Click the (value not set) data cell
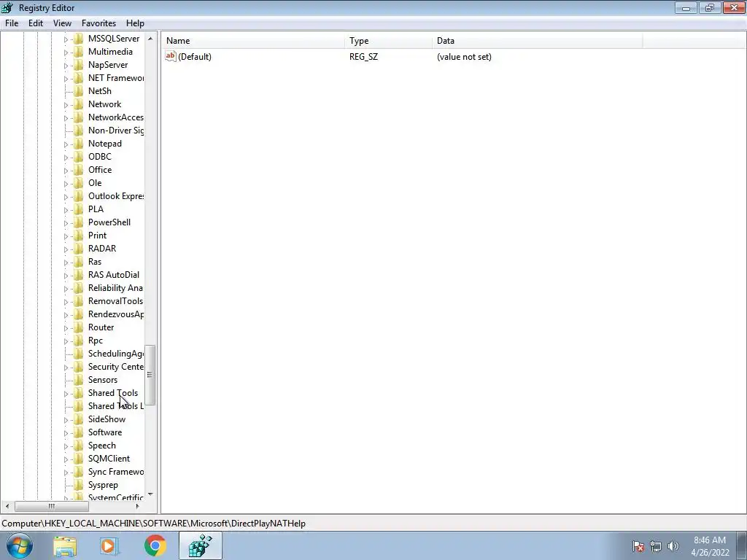Viewport: 747px width, 560px height. tap(464, 57)
